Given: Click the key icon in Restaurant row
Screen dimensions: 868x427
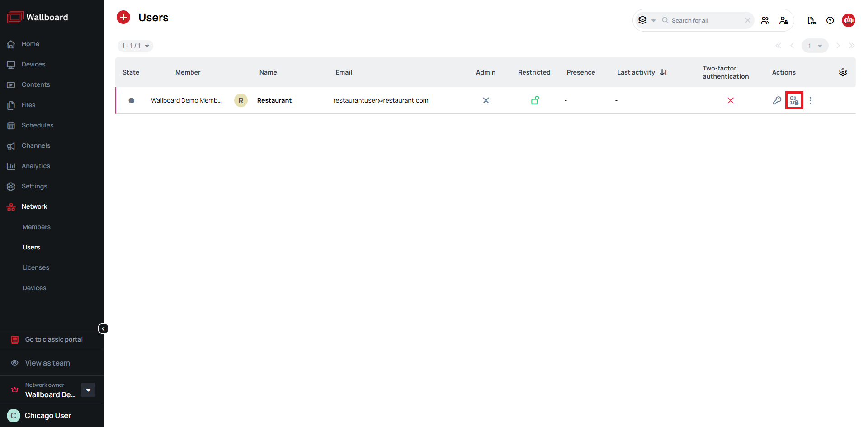Looking at the screenshot, I should tap(777, 100).
